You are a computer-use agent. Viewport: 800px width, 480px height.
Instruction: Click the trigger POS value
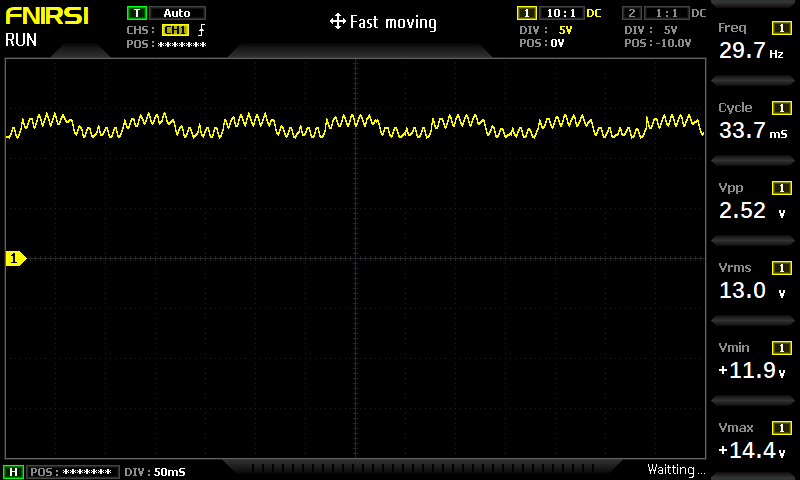click(x=182, y=45)
